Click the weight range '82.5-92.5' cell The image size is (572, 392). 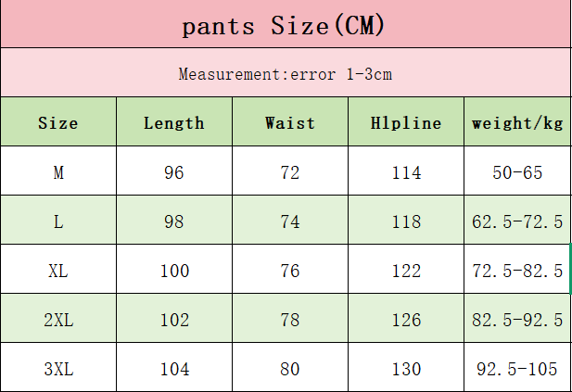point(517,318)
